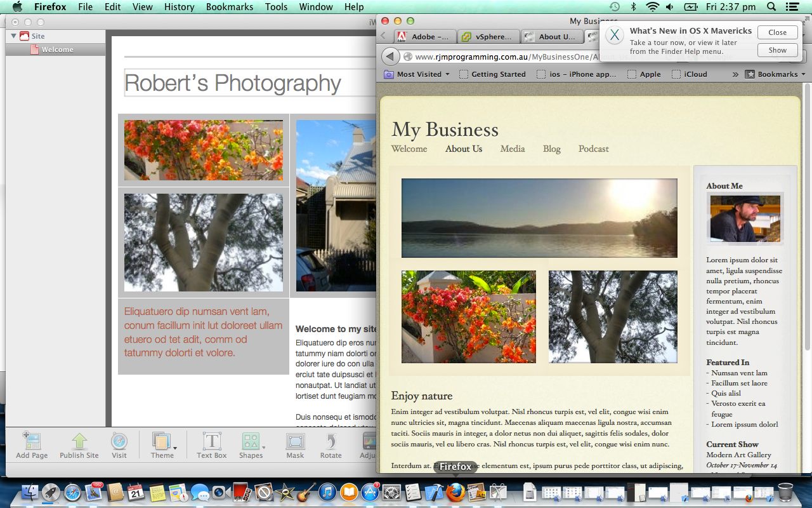Click Wi-Fi status icon in menu bar
The height and width of the screenshot is (508, 812).
[x=652, y=7]
